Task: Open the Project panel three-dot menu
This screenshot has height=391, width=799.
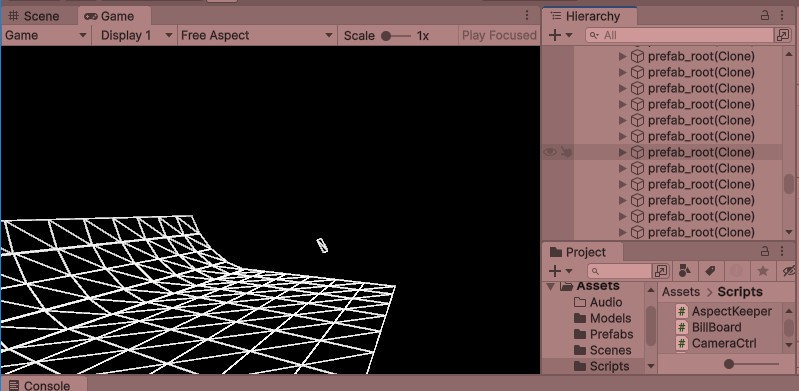Action: [x=782, y=251]
